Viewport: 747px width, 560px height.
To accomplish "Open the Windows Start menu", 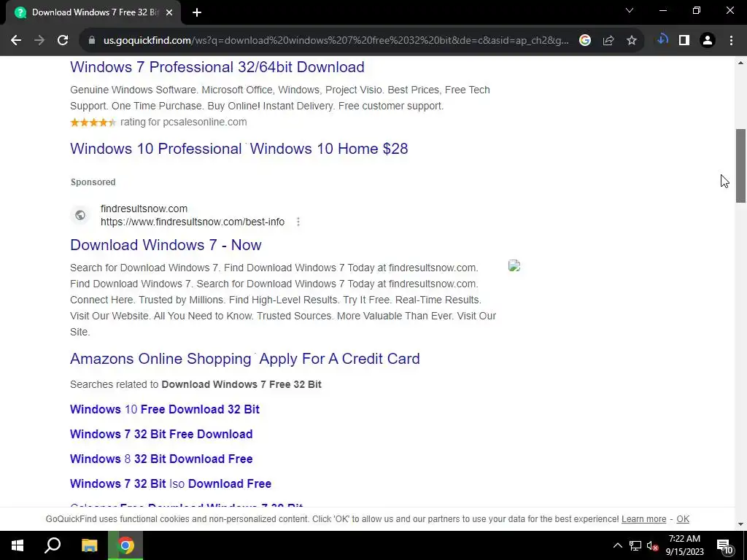I will click(x=18, y=545).
